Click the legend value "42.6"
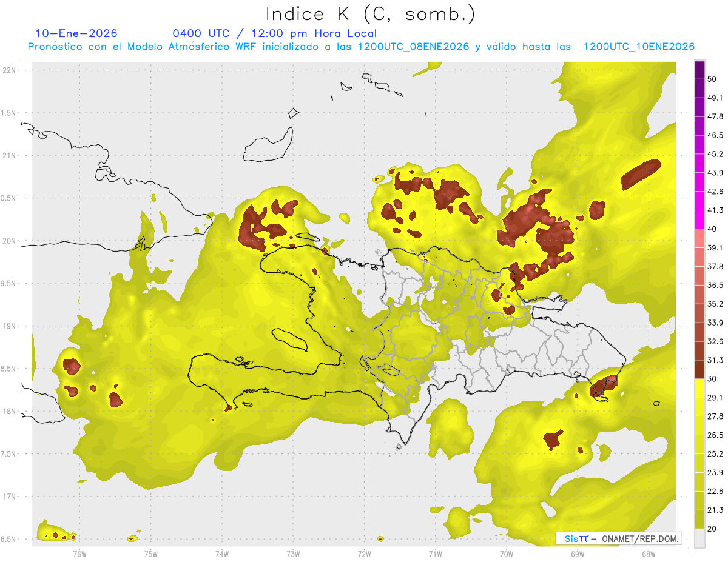Screen dimensions: 728x562 715,192
